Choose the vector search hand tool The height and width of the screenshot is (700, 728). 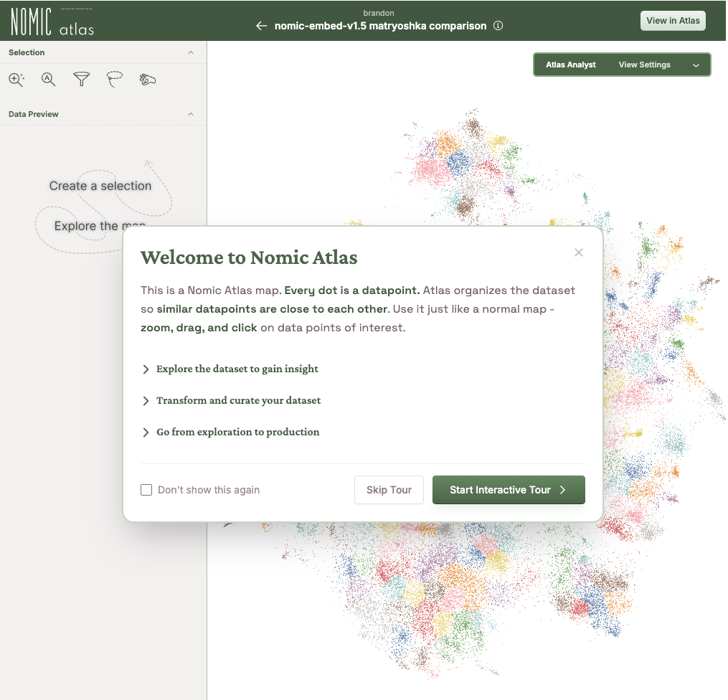pyautogui.click(x=148, y=80)
